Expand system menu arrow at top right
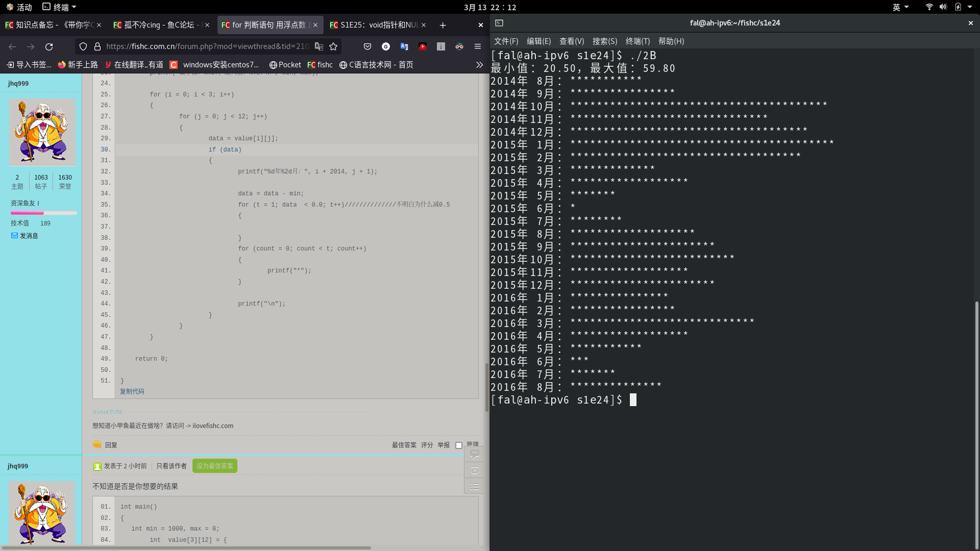The height and width of the screenshot is (551, 980). pos(970,7)
